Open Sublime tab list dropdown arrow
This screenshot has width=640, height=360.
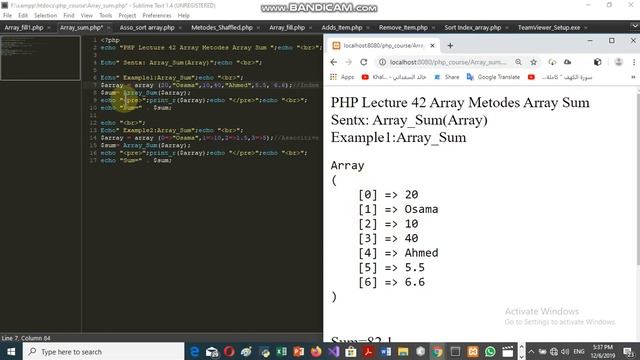(634, 27)
